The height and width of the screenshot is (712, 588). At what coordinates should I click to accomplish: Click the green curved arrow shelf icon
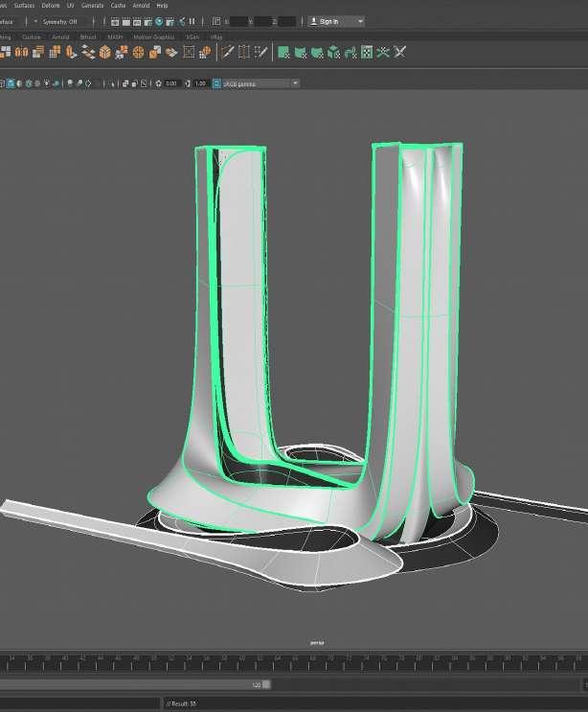click(350, 52)
